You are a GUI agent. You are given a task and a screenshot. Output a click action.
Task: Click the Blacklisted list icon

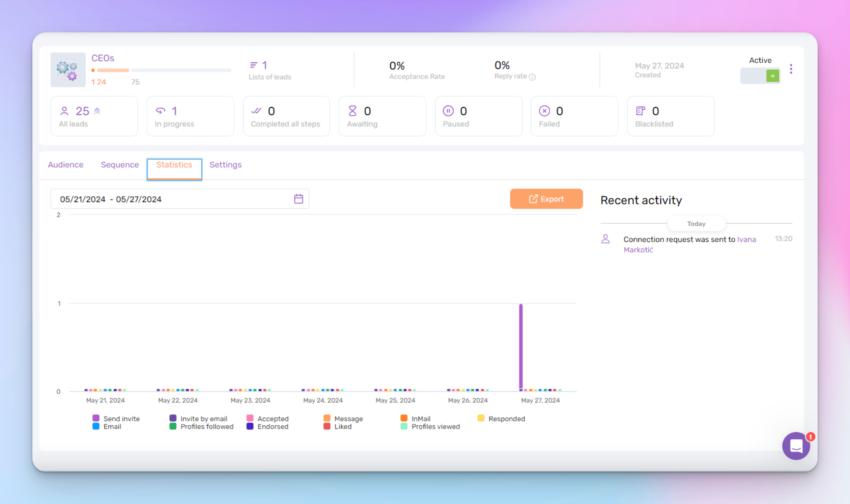click(x=640, y=111)
